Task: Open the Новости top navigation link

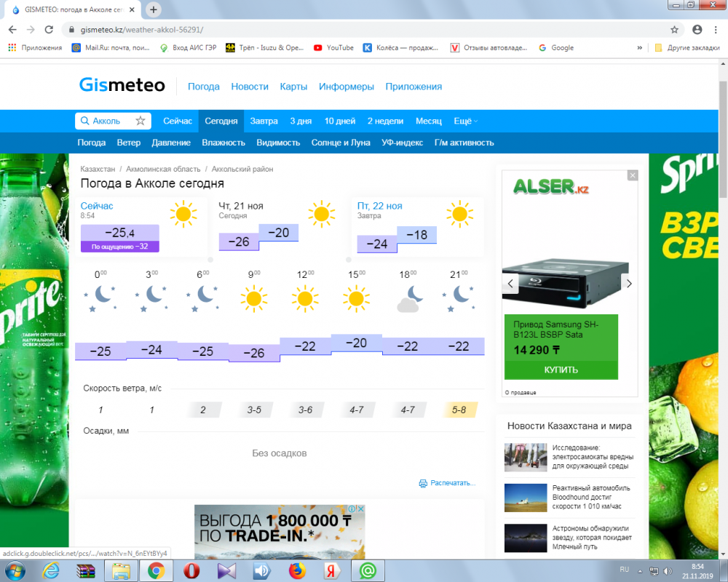Action: 250,87
